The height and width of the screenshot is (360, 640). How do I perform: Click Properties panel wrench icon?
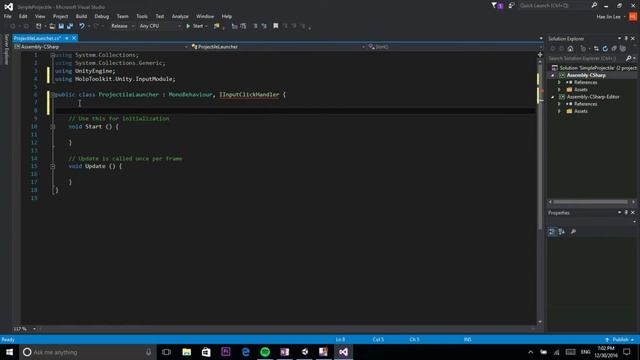pyautogui.click(x=573, y=232)
